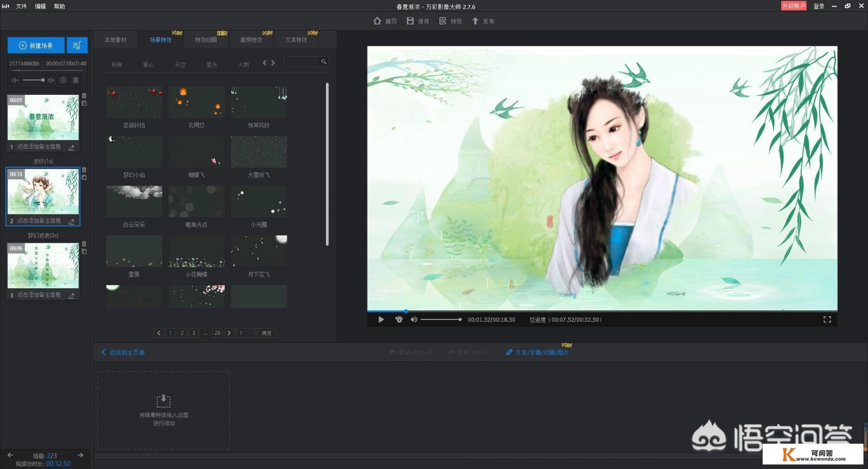Viewport: 868px width, 469px height.
Task: Filter effects by 星光 category
Action: tap(211, 65)
